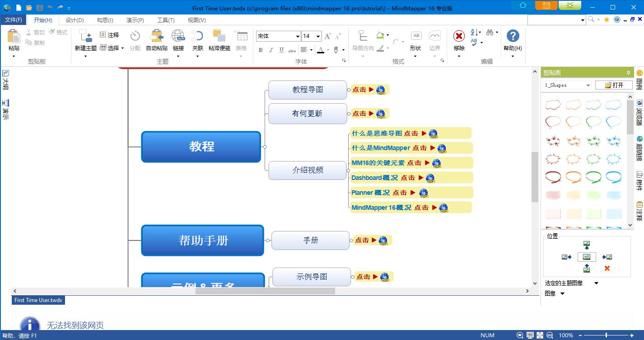Switch to the 演示(P) ribbon tab
Image resolution: width=644 pixels, height=340 pixels.
point(135,20)
